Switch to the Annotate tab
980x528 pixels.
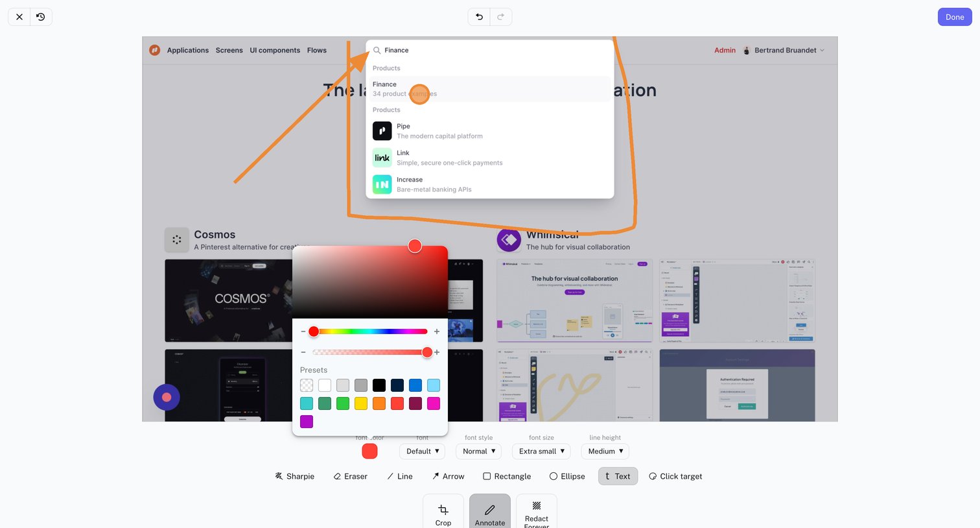coord(490,512)
